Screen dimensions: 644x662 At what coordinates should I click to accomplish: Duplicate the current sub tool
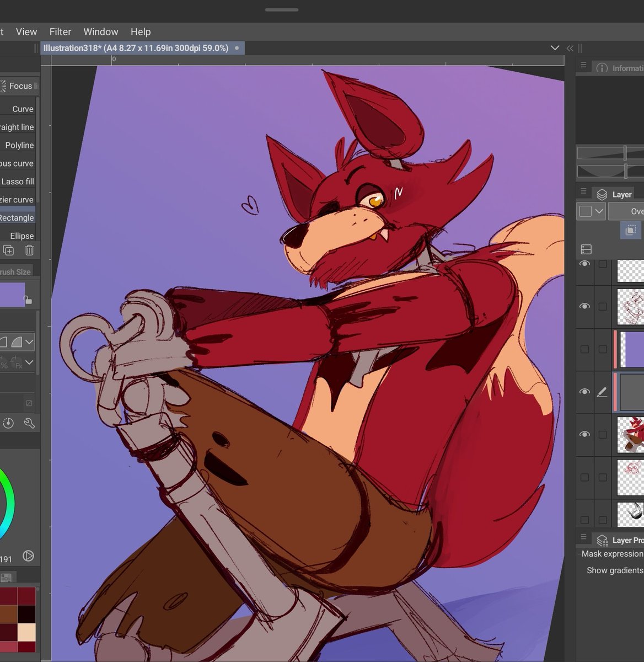pos(8,250)
